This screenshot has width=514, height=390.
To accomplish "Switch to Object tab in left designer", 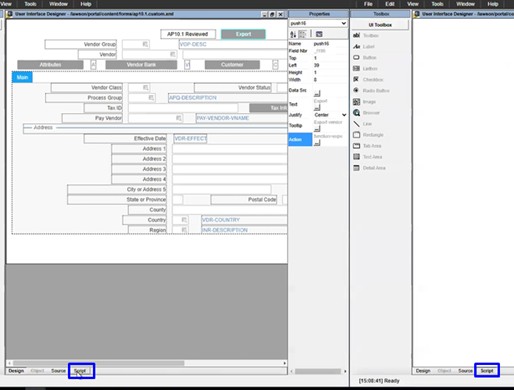I will [37, 371].
